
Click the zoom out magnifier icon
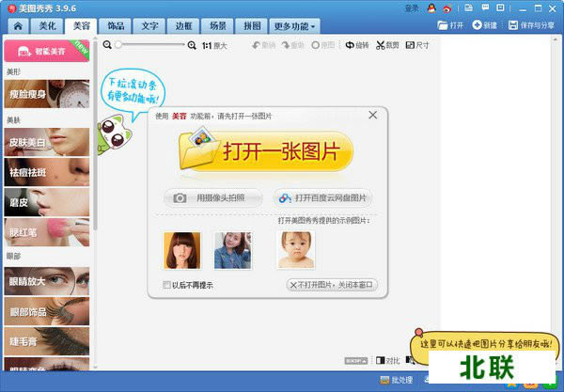point(108,45)
